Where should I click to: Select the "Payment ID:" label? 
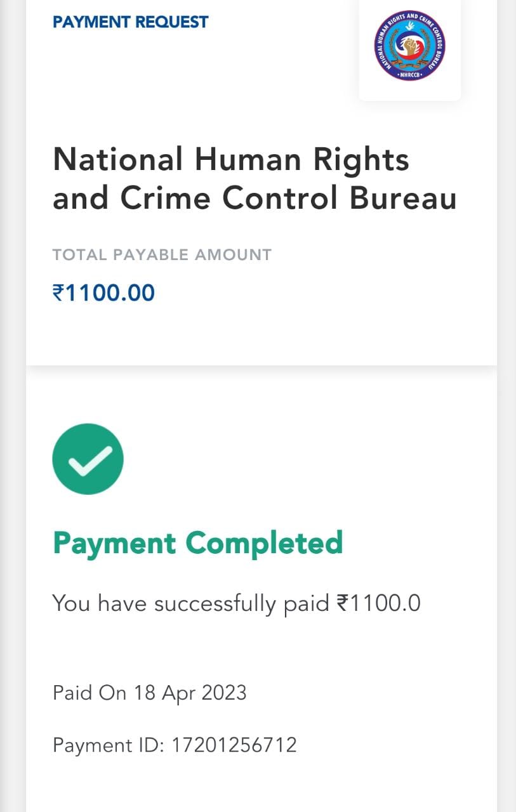click(109, 744)
